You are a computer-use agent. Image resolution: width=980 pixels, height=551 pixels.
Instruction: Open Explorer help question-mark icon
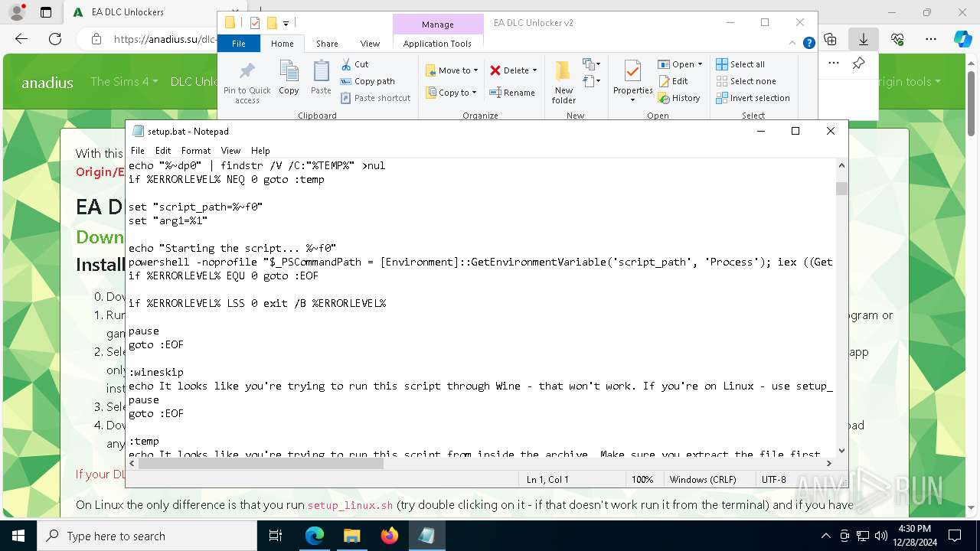[x=808, y=44]
